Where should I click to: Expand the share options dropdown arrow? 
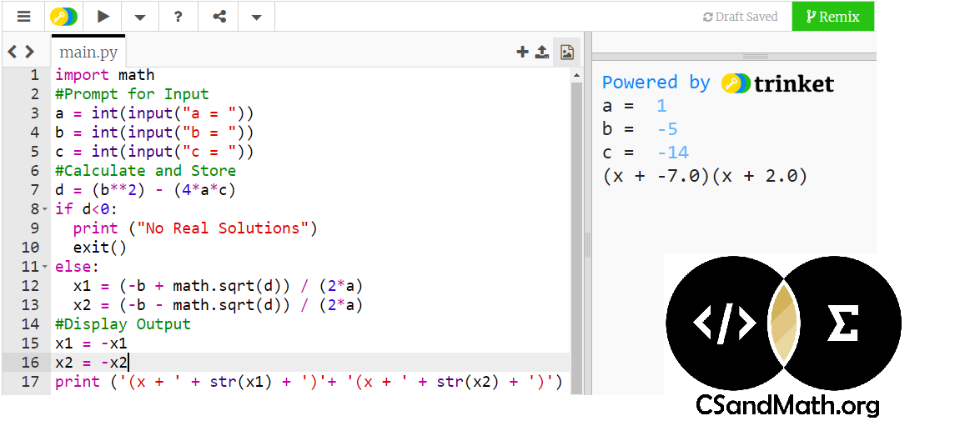click(256, 18)
